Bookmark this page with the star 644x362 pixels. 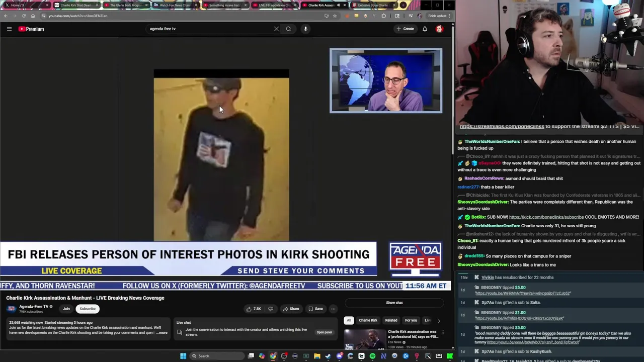[335, 16]
